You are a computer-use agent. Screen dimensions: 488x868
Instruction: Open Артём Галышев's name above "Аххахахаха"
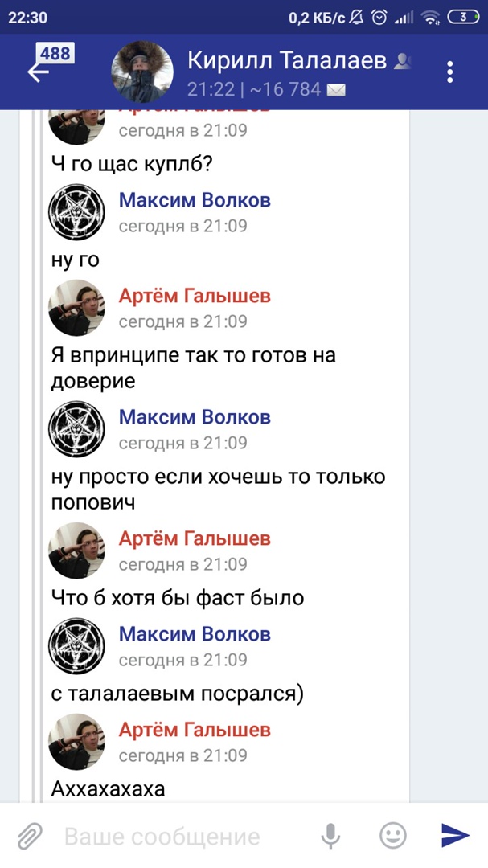[x=195, y=730]
